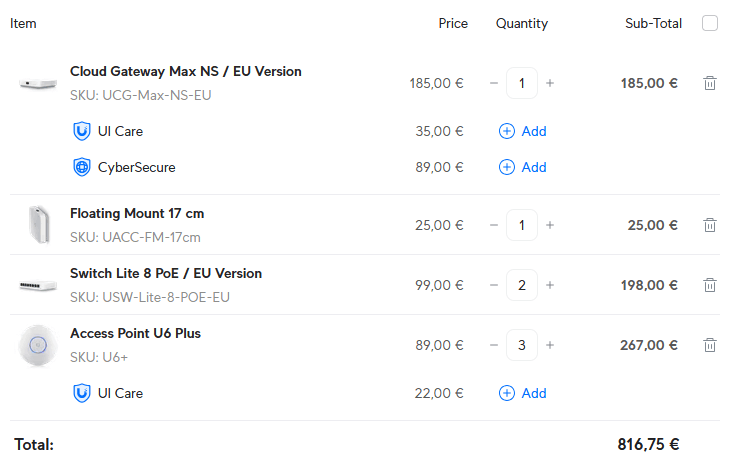The height and width of the screenshot is (465, 730).
Task: Toggle the select-all checkbox in header
Action: [710, 23]
